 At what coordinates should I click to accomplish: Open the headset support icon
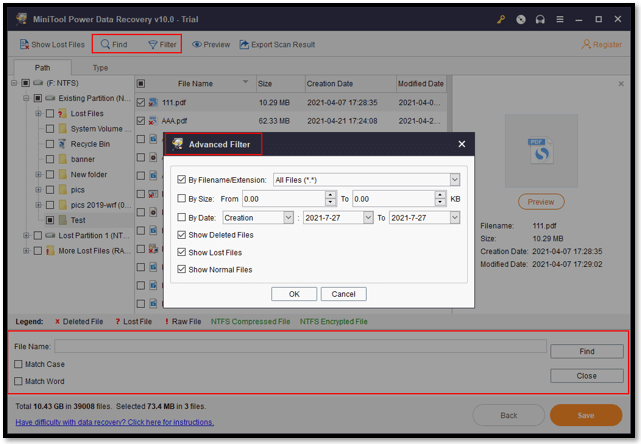(540, 19)
